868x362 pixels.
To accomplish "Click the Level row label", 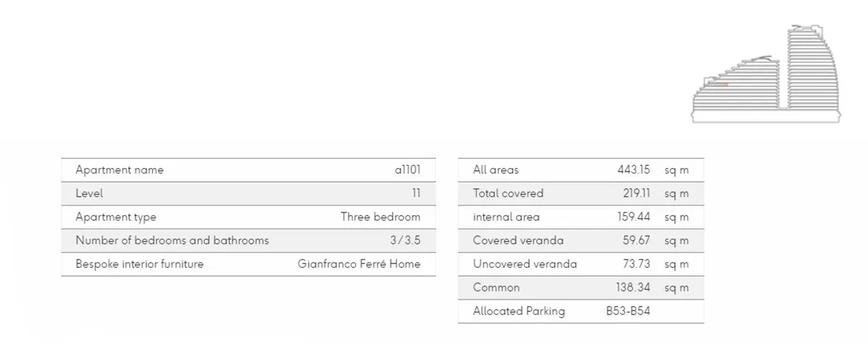I will [x=89, y=193].
